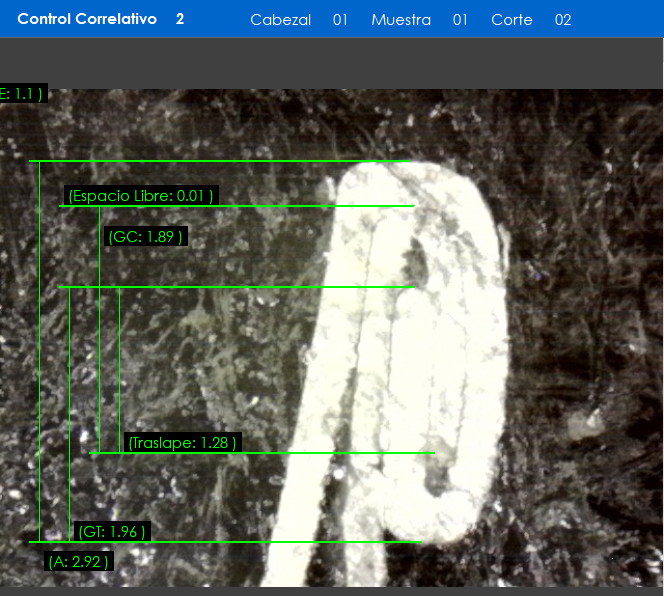Viewport: 664px width, 596px height.
Task: Select the 01 value next to Cabezal
Action: point(340,20)
